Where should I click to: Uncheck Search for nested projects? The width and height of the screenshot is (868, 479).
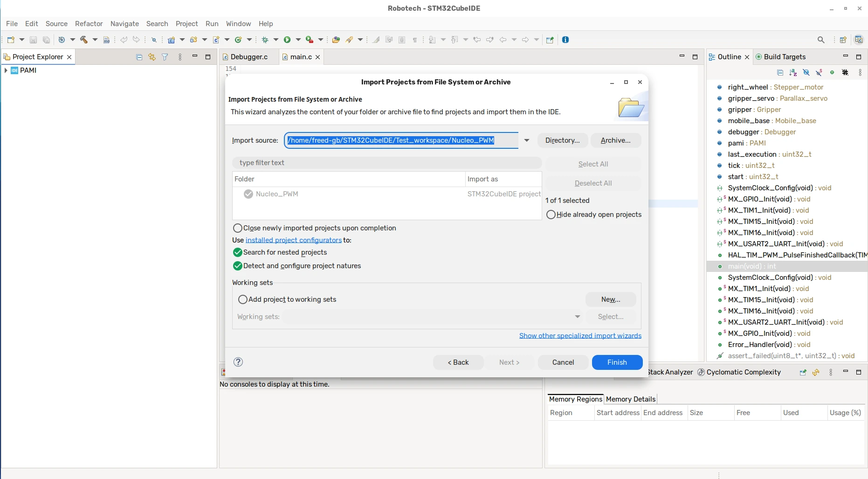[238, 252]
